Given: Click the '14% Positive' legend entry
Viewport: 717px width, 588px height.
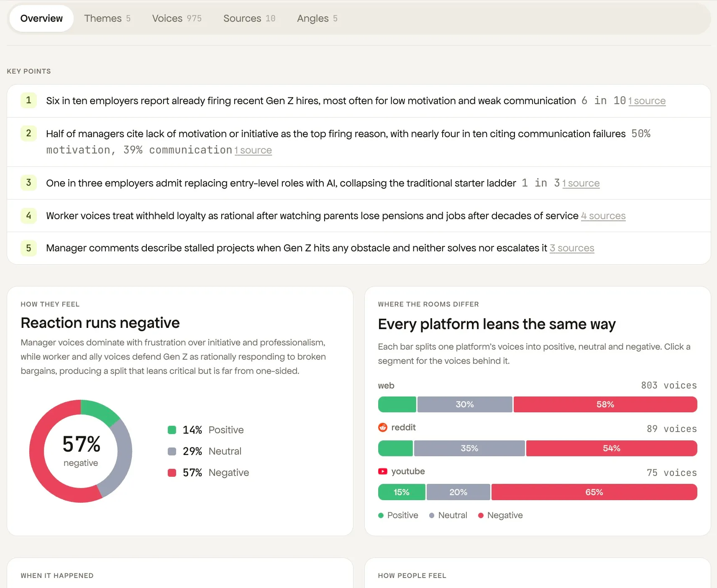Looking at the screenshot, I should [x=206, y=430].
